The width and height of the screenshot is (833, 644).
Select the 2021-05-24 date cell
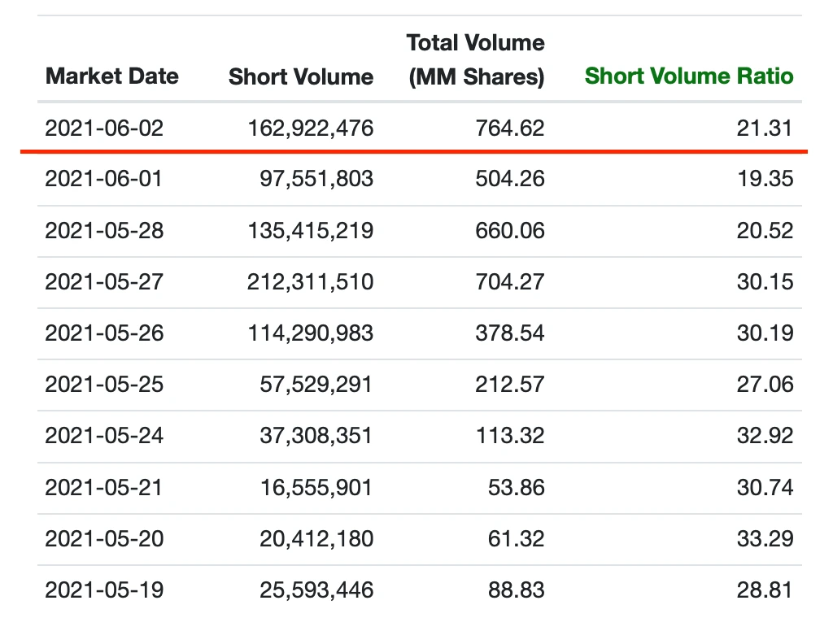[104, 436]
